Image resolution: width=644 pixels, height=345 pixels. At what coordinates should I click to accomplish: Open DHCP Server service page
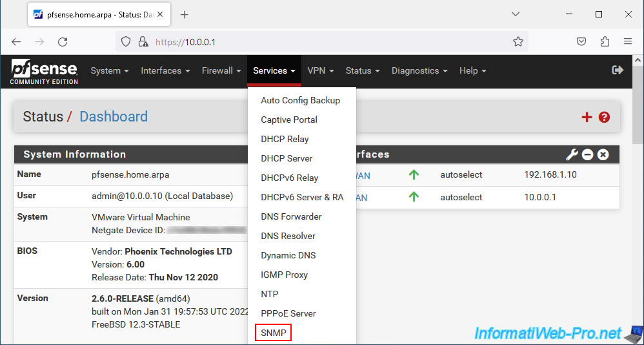click(287, 158)
